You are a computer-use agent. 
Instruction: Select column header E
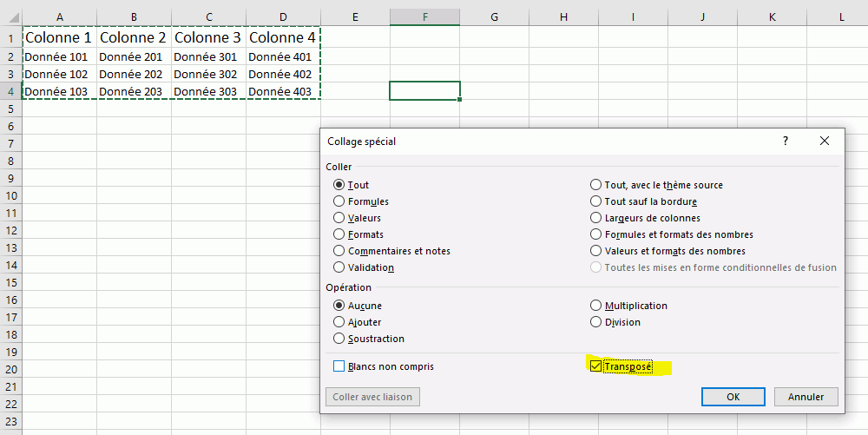tap(356, 16)
